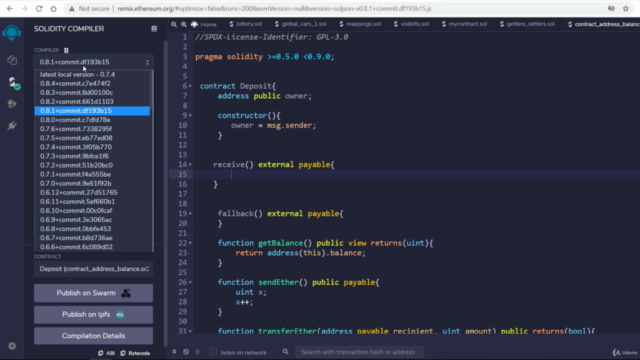
Task: Open the Plugin manager sidebar icon
Action: coord(12,125)
